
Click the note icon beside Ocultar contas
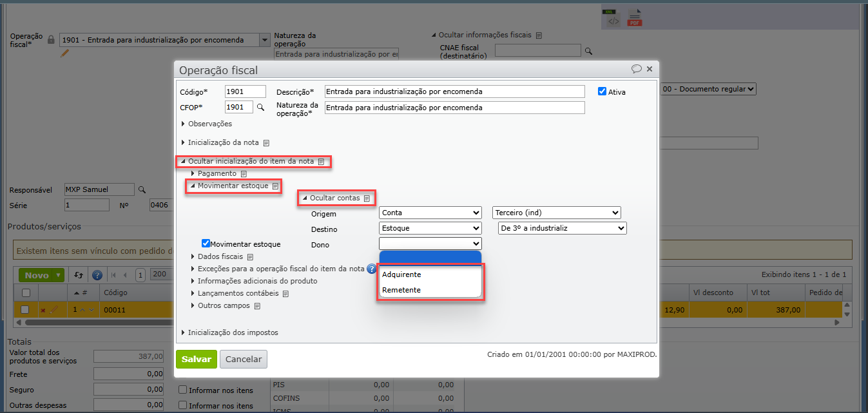click(x=367, y=198)
